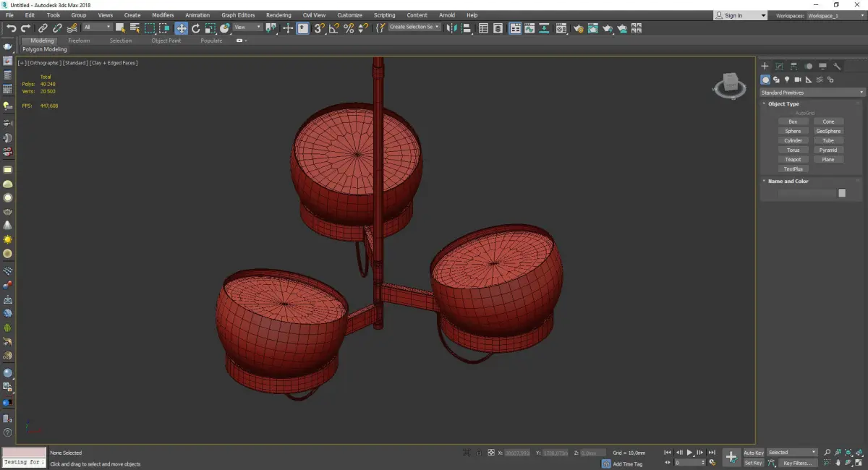Click the Mirror tool icon
This screenshot has height=470, width=868.
click(x=452, y=28)
